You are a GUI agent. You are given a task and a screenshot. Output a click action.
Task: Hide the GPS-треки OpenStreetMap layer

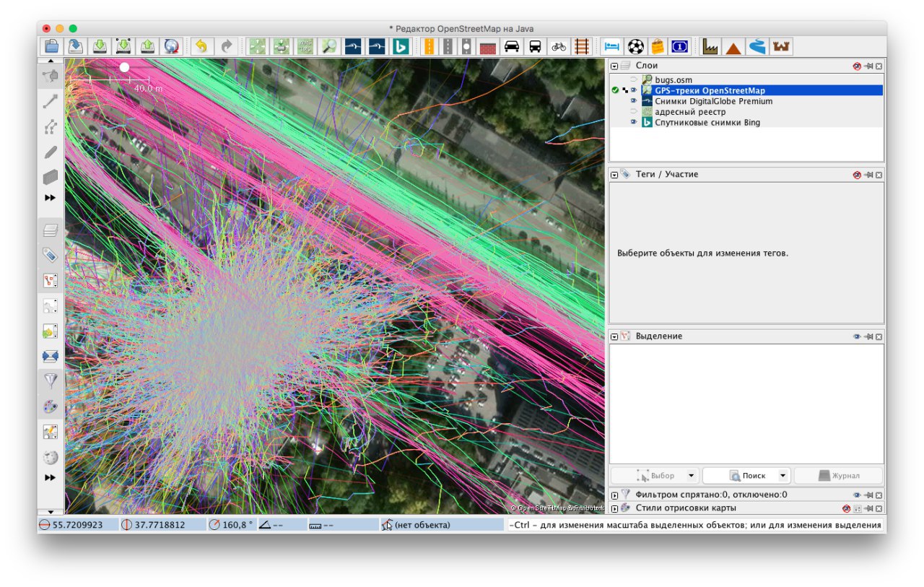634,90
